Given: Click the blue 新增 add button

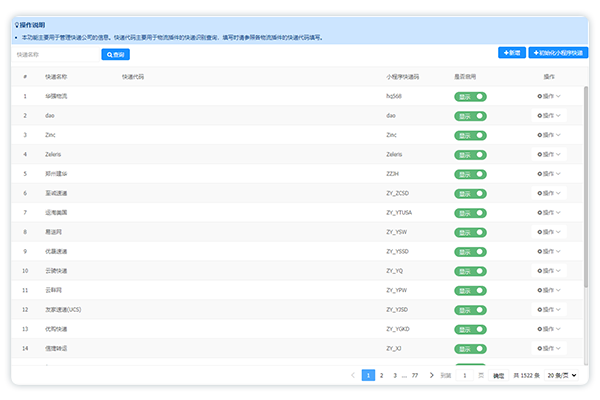Looking at the screenshot, I should click(x=511, y=52).
